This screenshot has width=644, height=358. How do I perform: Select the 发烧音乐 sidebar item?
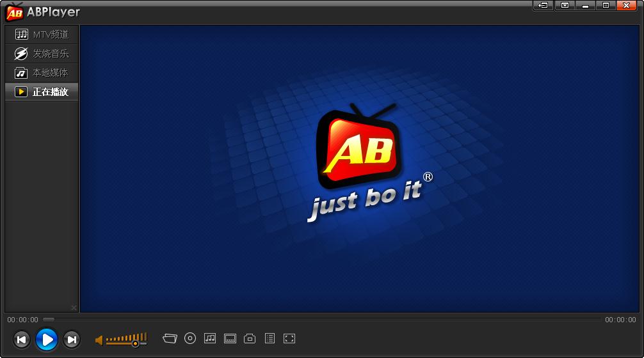[42, 54]
